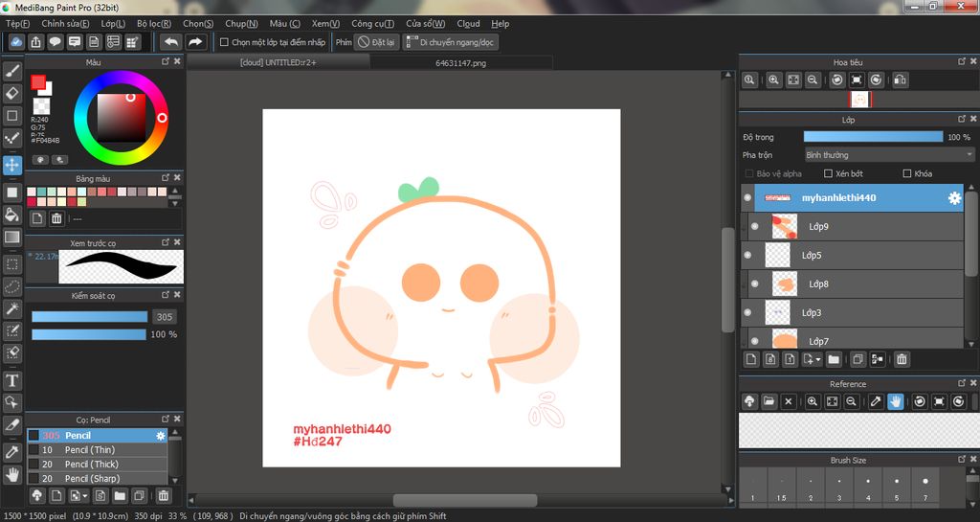
Task: Activate Hand tool in Reference panel
Action: (896, 401)
